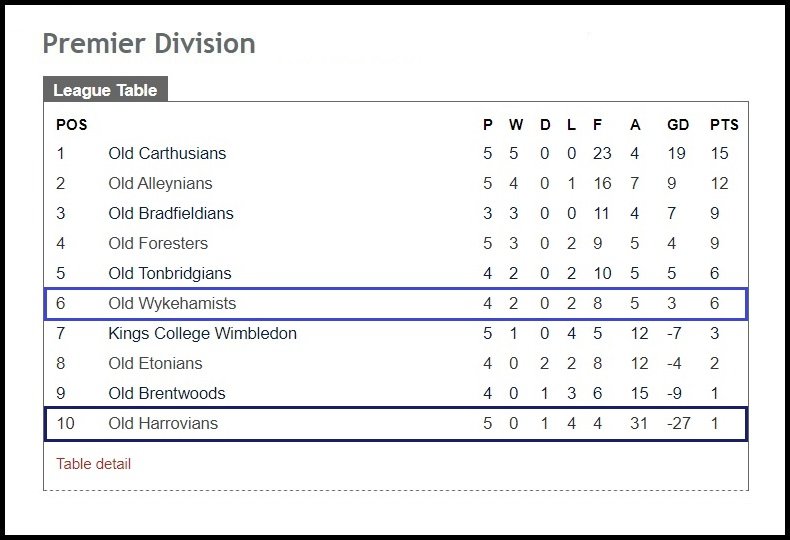Click the Premier Division heading
Viewport: 790px width, 540px height.
[x=149, y=44]
